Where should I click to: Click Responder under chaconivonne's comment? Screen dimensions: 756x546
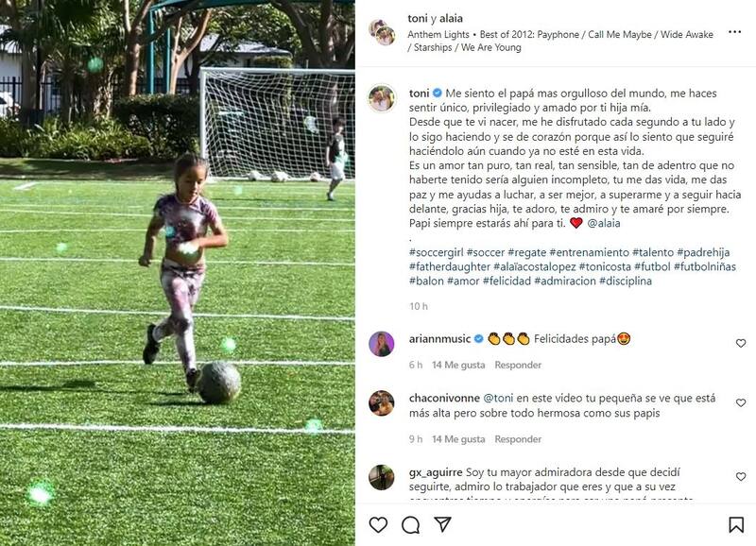[518, 439]
